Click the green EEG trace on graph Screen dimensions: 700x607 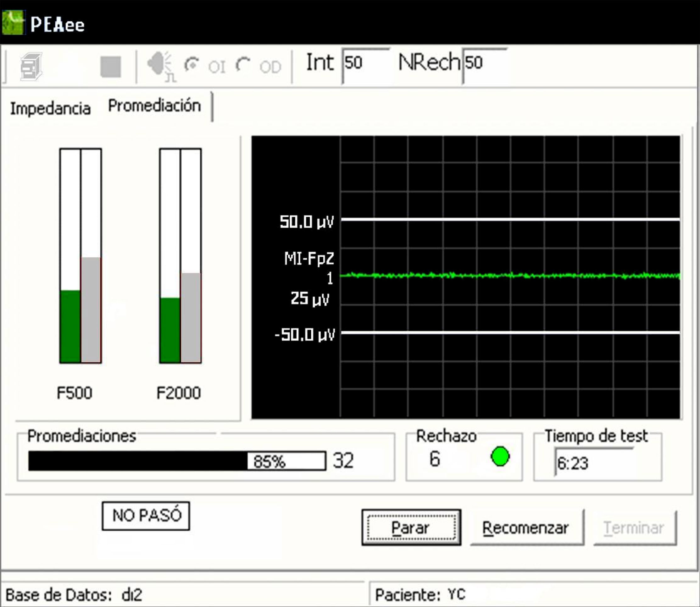point(508,276)
